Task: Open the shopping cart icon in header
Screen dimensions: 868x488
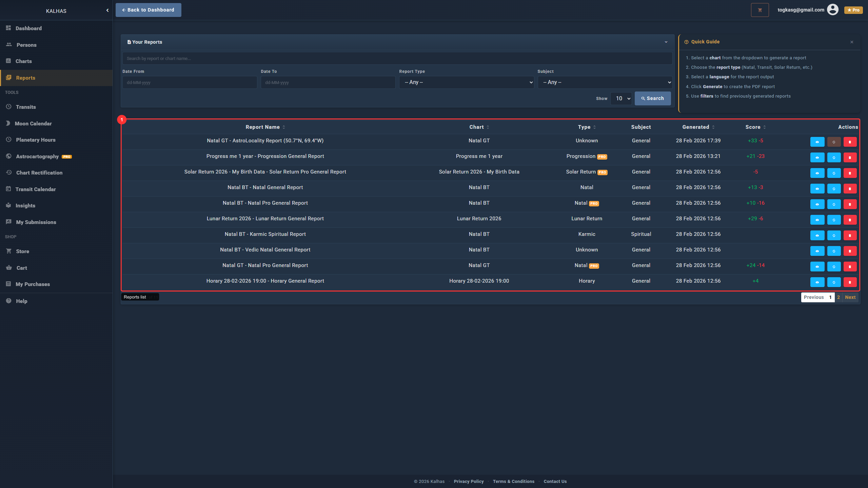Action: tap(759, 10)
